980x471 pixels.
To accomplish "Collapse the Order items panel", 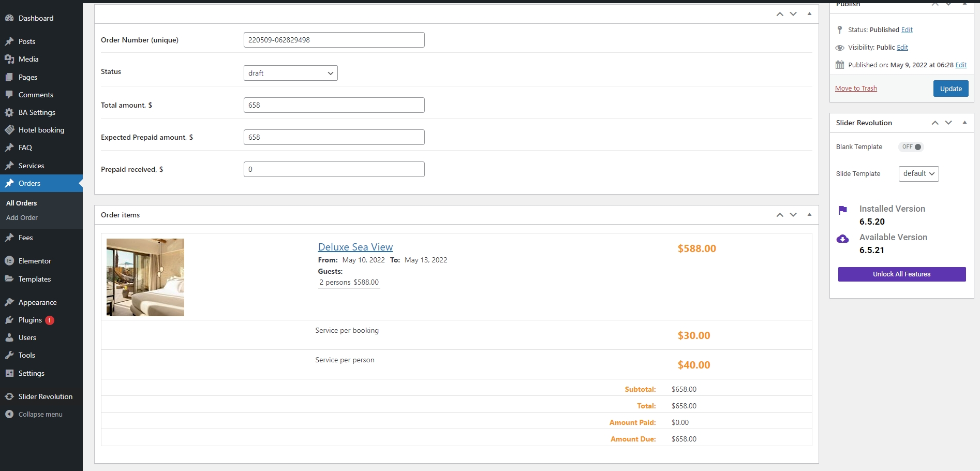I will 809,215.
